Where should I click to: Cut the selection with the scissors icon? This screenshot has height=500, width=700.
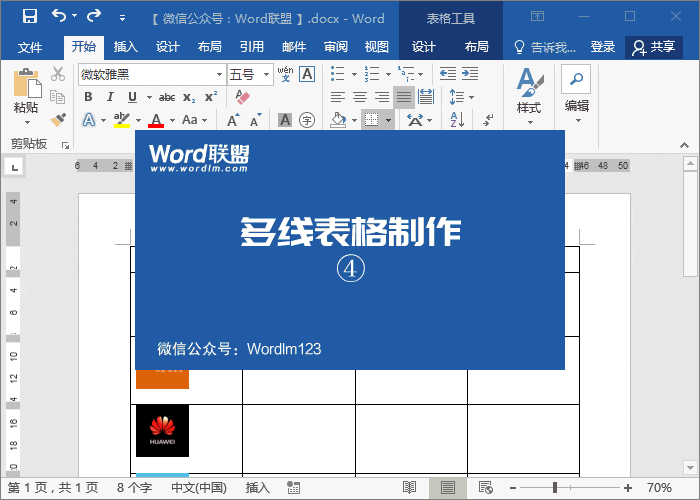(x=58, y=74)
